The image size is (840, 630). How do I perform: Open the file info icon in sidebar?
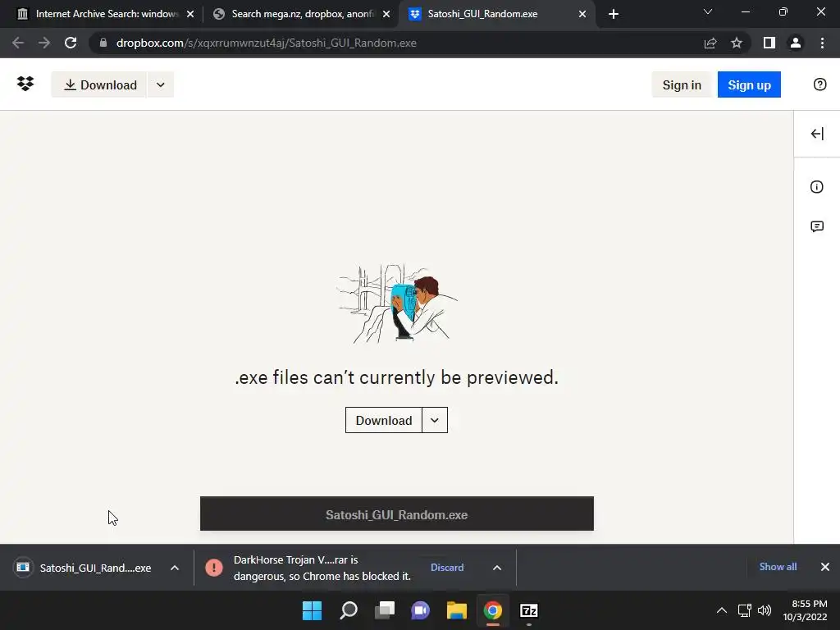point(816,187)
